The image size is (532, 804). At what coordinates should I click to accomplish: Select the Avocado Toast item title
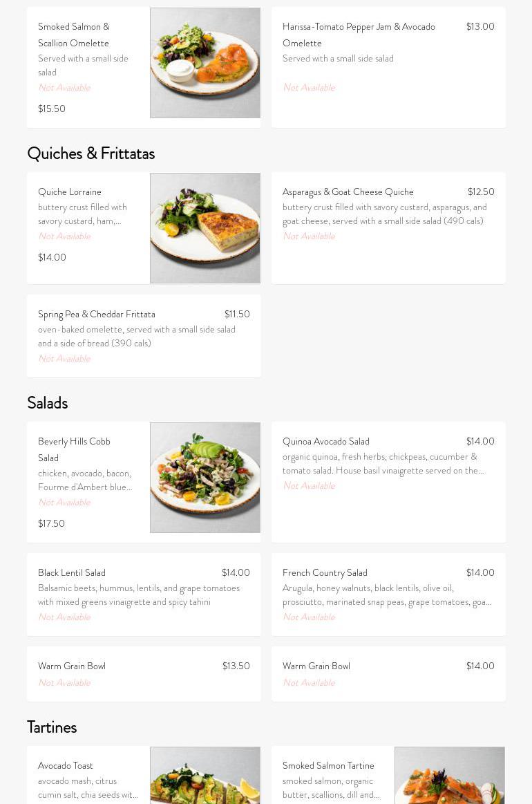(66, 766)
